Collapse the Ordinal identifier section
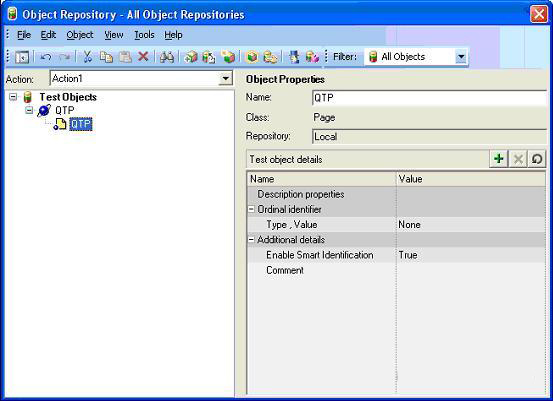 (x=251, y=209)
